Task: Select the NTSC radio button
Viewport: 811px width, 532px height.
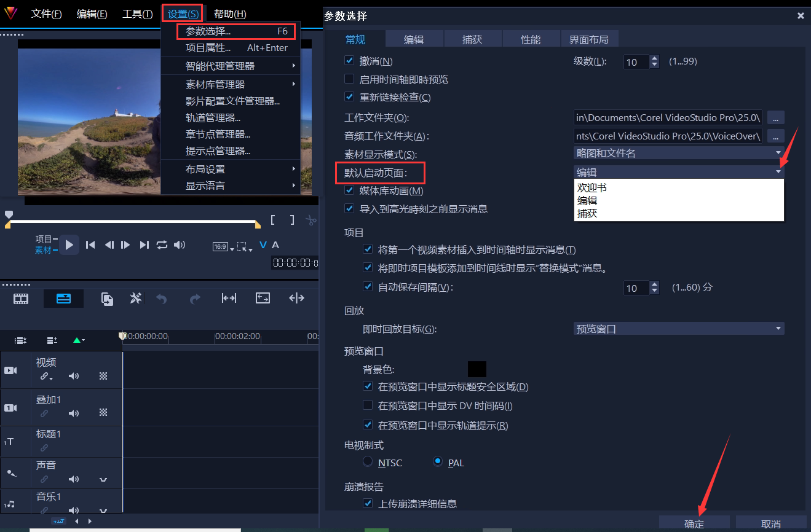Action: coord(368,461)
